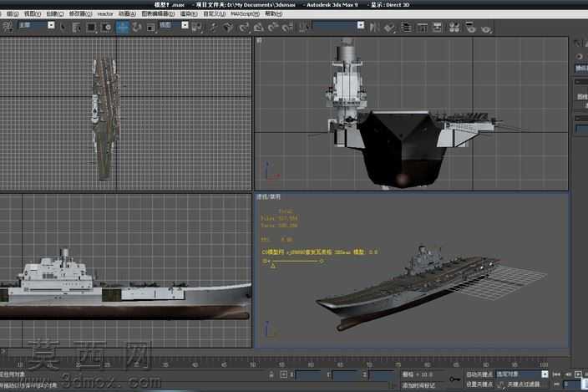Open the Schematic View

click(438, 28)
